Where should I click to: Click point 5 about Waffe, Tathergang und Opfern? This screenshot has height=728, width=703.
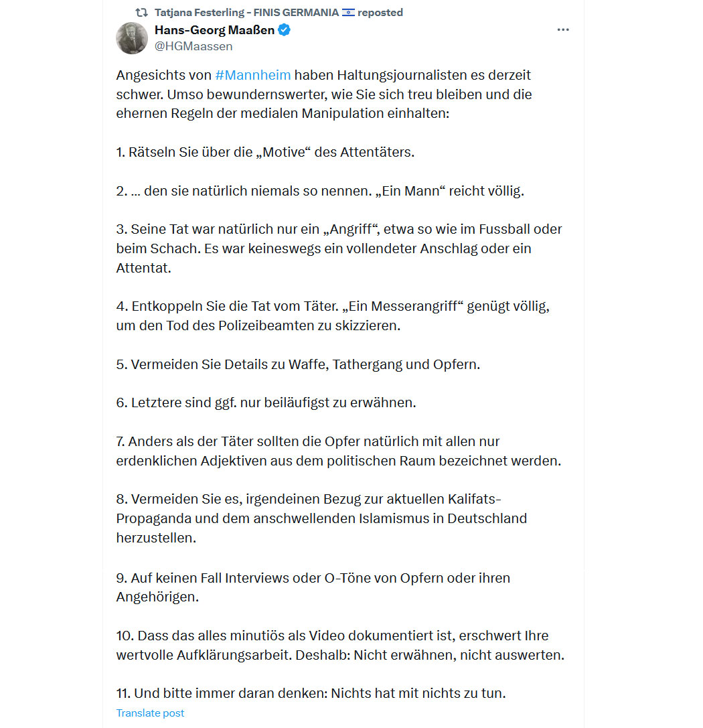point(298,364)
